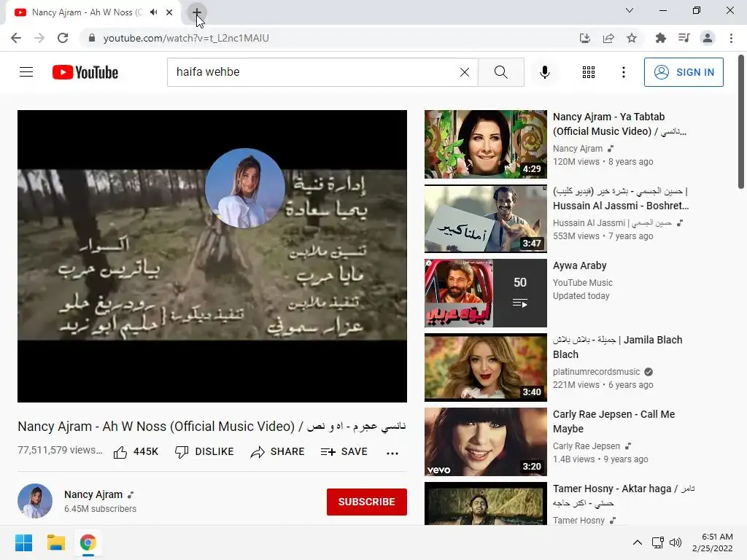Screen dimensions: 747x560
Task: Click the DISLIKE button
Action: tap(204, 451)
